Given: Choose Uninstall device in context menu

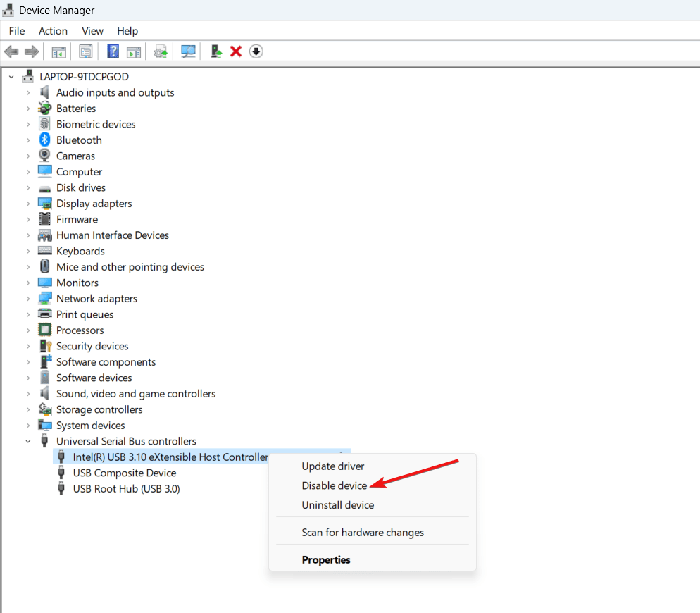Looking at the screenshot, I should pyautogui.click(x=338, y=505).
